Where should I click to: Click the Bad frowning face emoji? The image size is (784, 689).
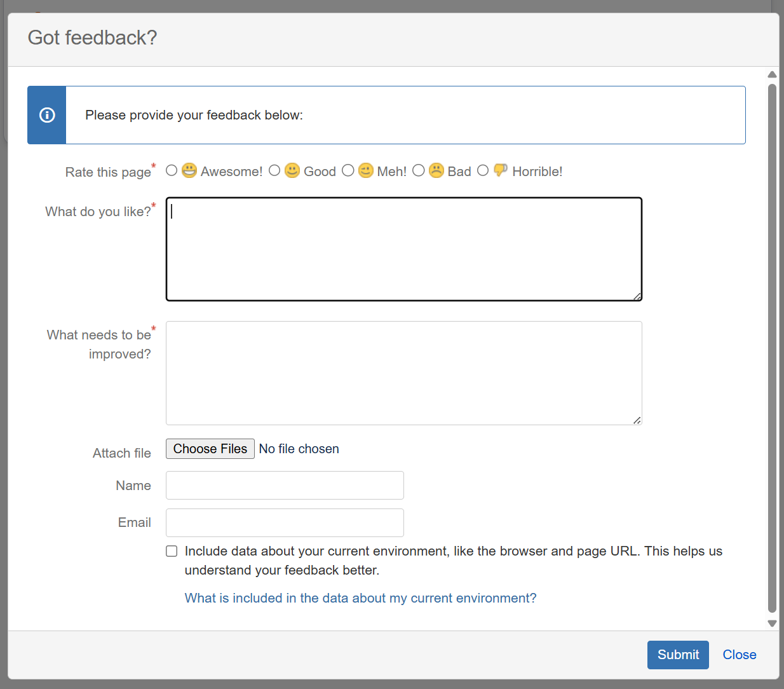(x=436, y=171)
